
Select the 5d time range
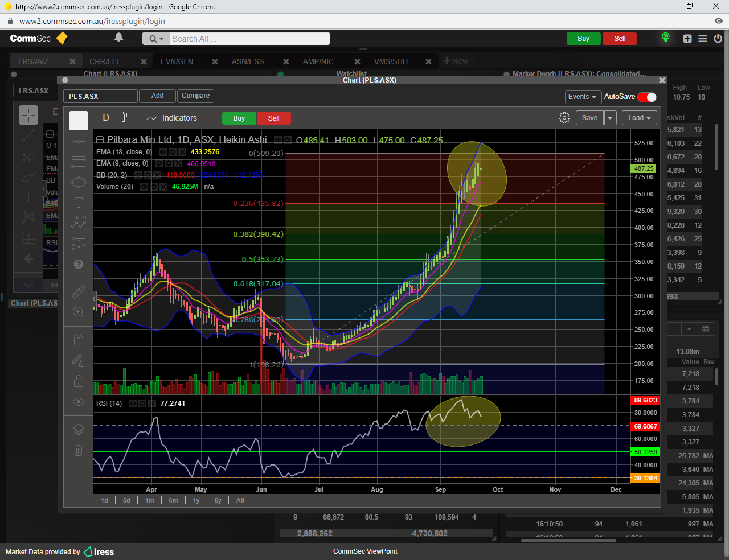tap(126, 500)
